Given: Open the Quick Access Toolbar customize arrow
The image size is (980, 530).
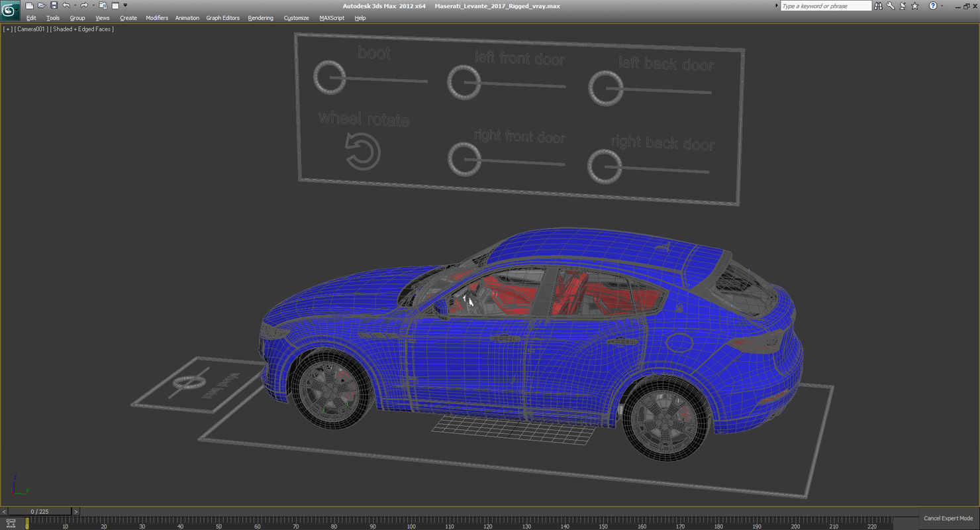Looking at the screenshot, I should 125,6.
